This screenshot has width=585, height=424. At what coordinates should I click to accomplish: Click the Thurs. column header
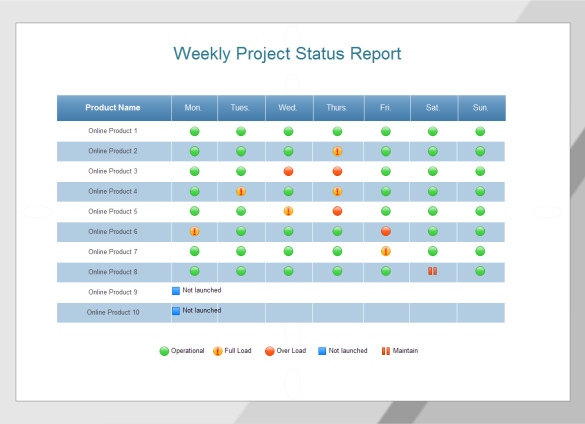(339, 108)
